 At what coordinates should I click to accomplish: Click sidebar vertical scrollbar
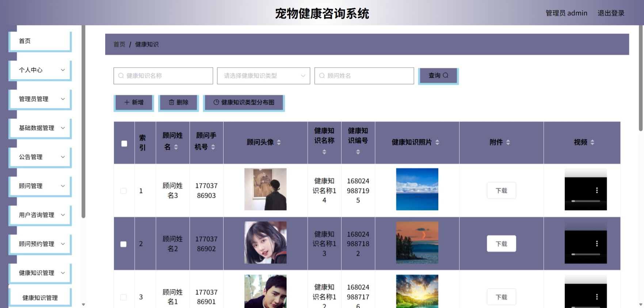83,122
